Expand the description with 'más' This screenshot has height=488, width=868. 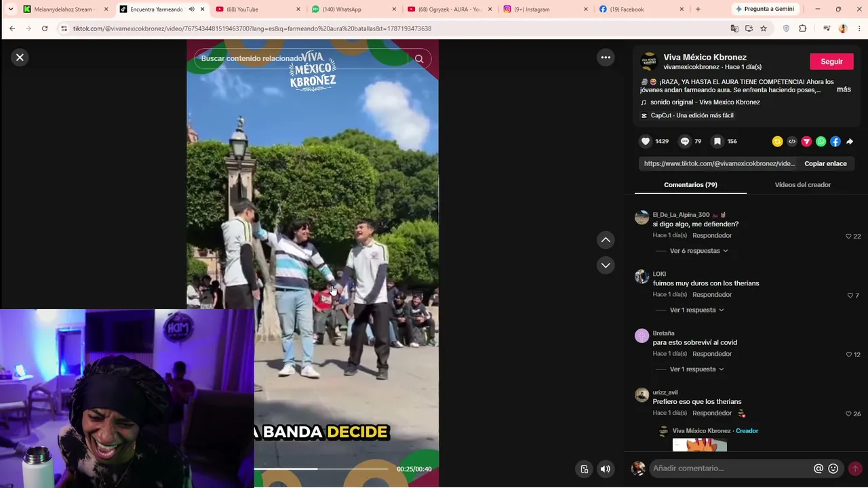pyautogui.click(x=844, y=89)
